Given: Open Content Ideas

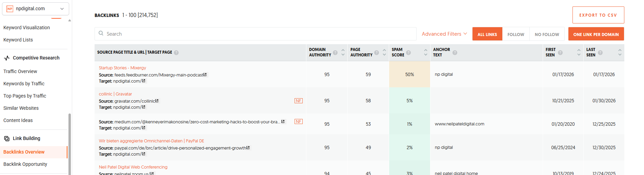Looking at the screenshot, I should (x=18, y=120).
